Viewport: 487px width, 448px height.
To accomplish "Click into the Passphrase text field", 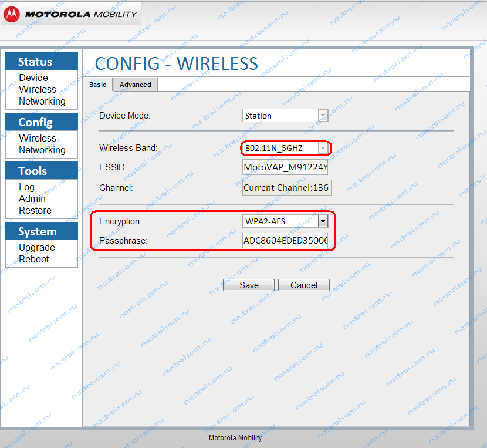I will [285, 241].
